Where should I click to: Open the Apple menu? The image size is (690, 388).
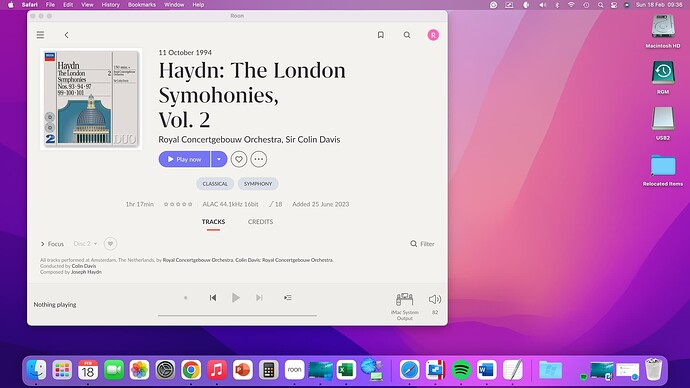pyautogui.click(x=11, y=5)
